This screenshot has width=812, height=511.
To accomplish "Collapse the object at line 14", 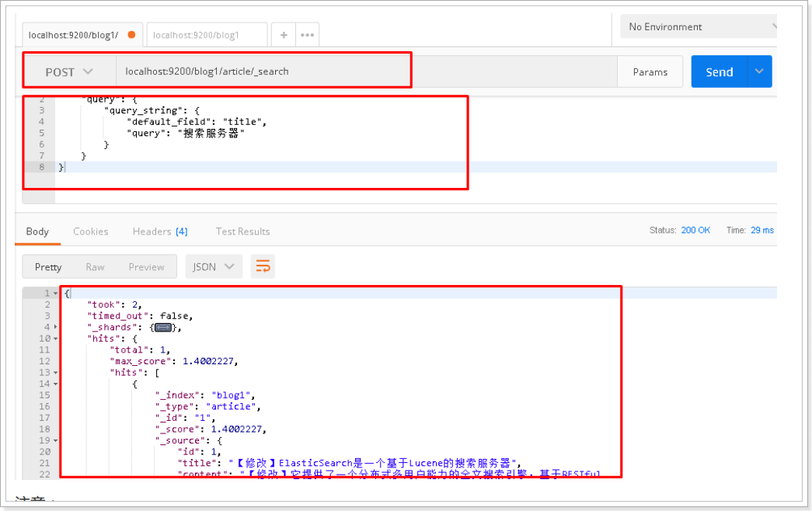I will pyautogui.click(x=56, y=384).
